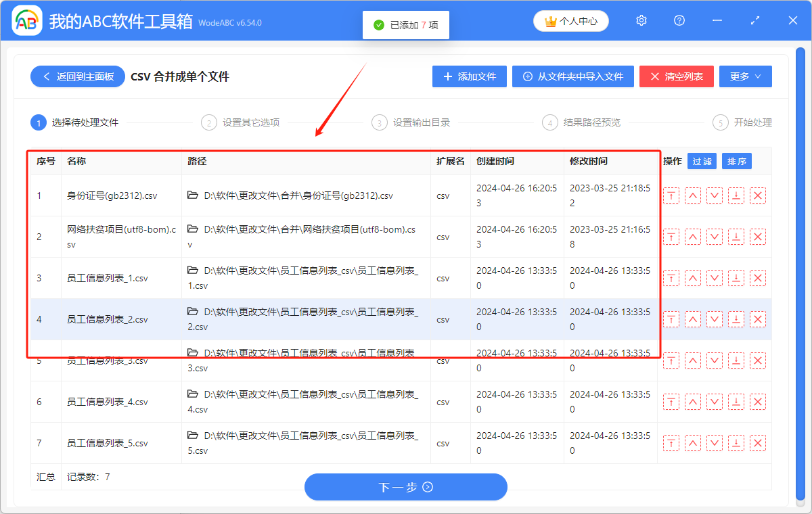
Task: Click the 添加文件 button
Action: coord(469,76)
